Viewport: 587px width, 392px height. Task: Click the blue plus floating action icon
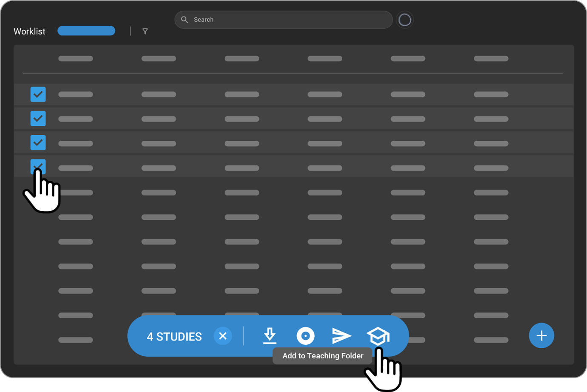(x=541, y=335)
